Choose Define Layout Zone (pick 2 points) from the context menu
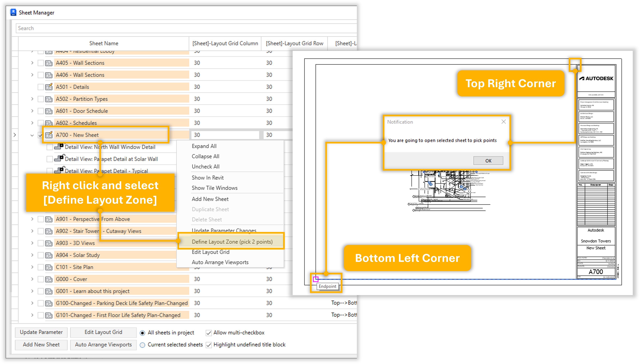The width and height of the screenshot is (640, 364). tap(232, 242)
